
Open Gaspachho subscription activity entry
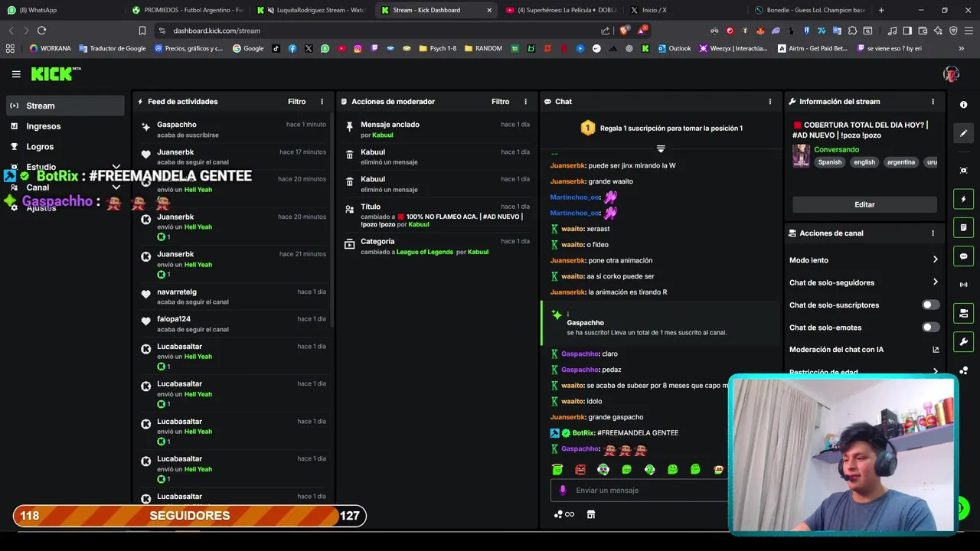(234, 129)
